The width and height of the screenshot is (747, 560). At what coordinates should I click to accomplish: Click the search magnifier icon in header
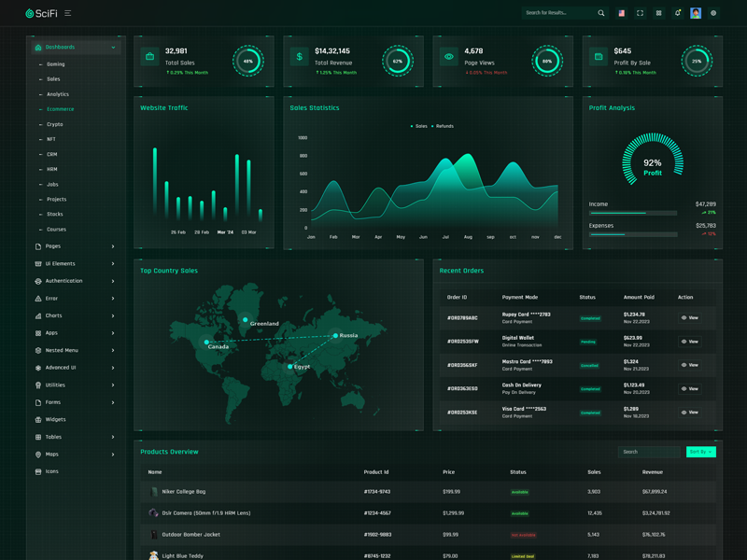tap(601, 13)
